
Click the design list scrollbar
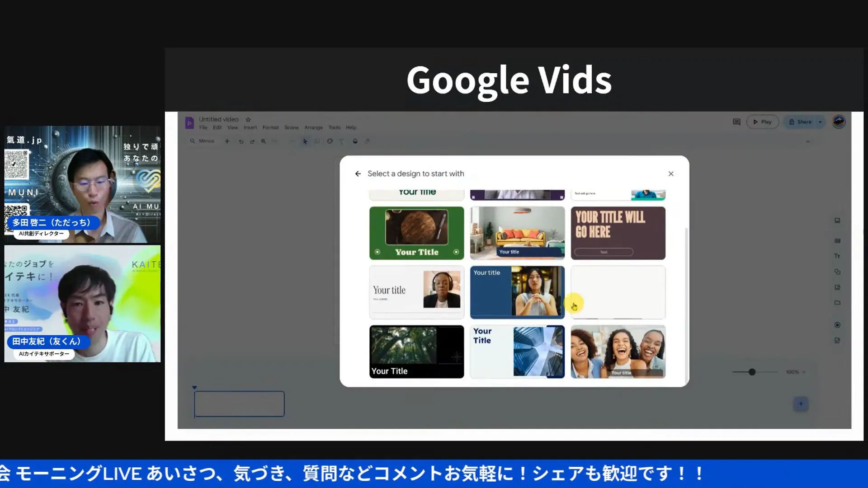pyautogui.click(x=686, y=305)
